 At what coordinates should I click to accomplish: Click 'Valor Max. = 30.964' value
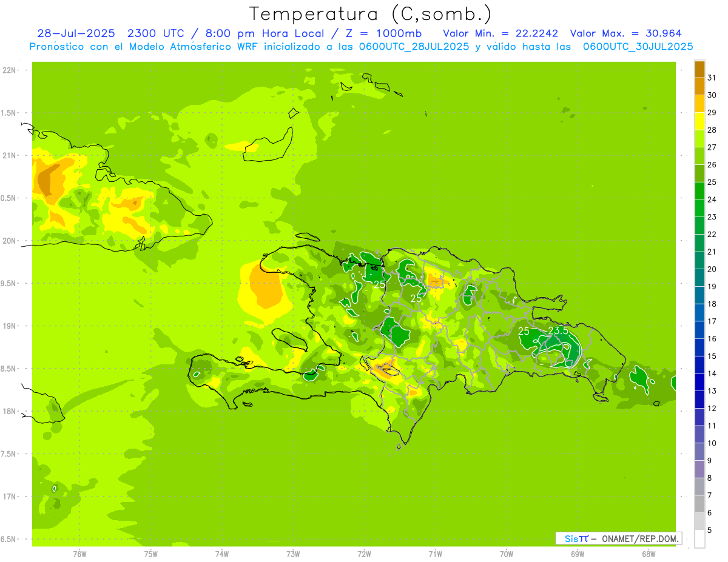[x=625, y=33]
